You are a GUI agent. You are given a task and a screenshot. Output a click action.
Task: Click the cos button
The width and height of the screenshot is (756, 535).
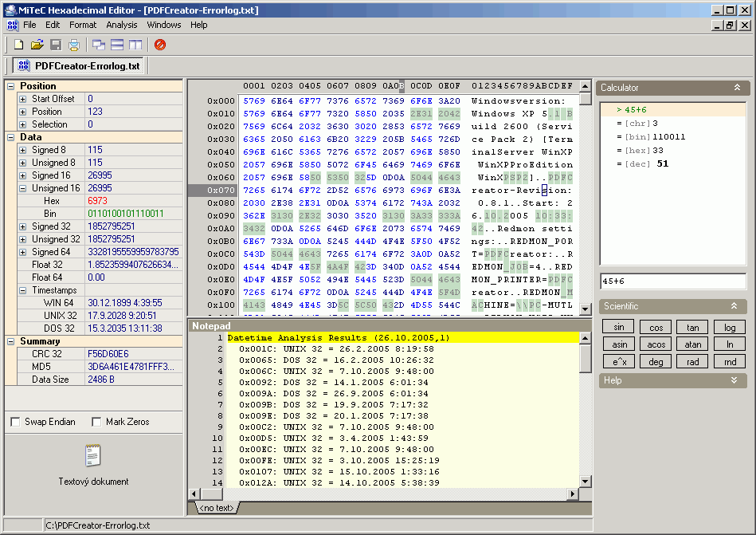click(656, 327)
